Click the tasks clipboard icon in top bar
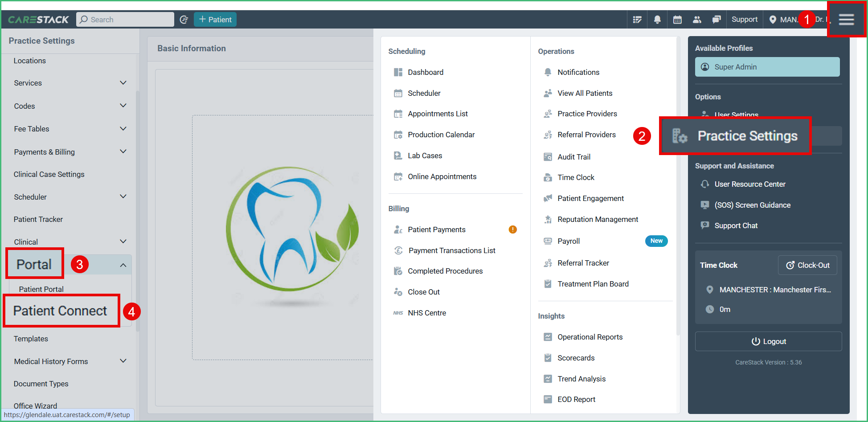 click(637, 19)
